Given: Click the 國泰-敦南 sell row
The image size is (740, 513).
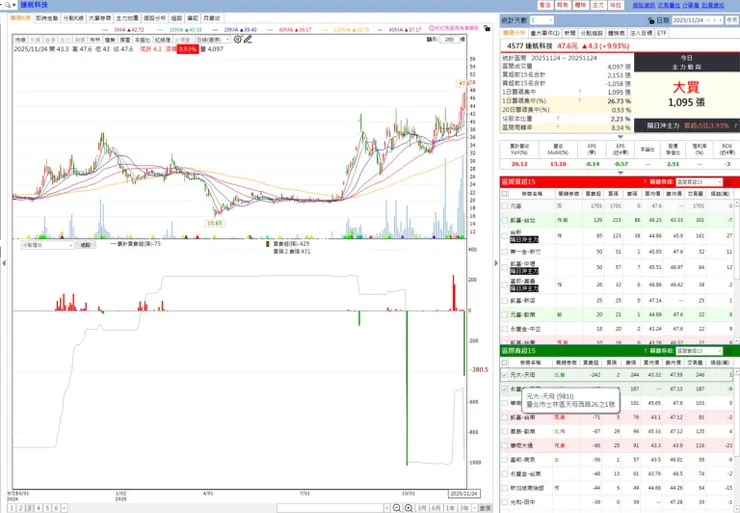Looking at the screenshot, I should click(x=617, y=431).
